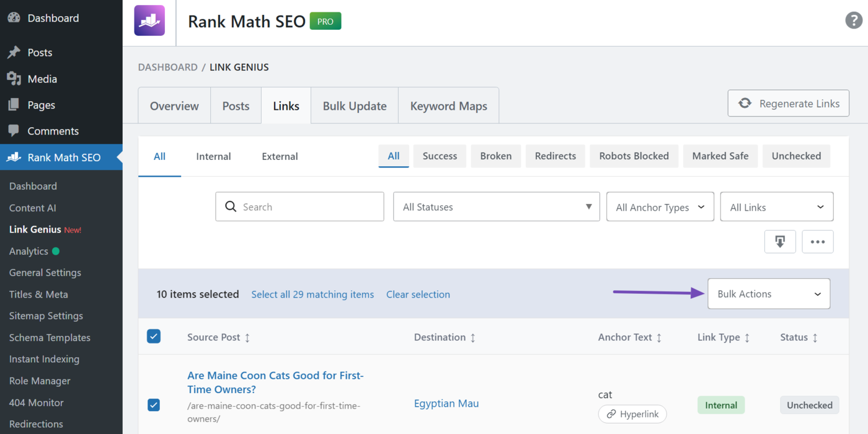The width and height of the screenshot is (868, 434).
Task: Click the Anchor Text sort arrows
Action: click(x=659, y=338)
